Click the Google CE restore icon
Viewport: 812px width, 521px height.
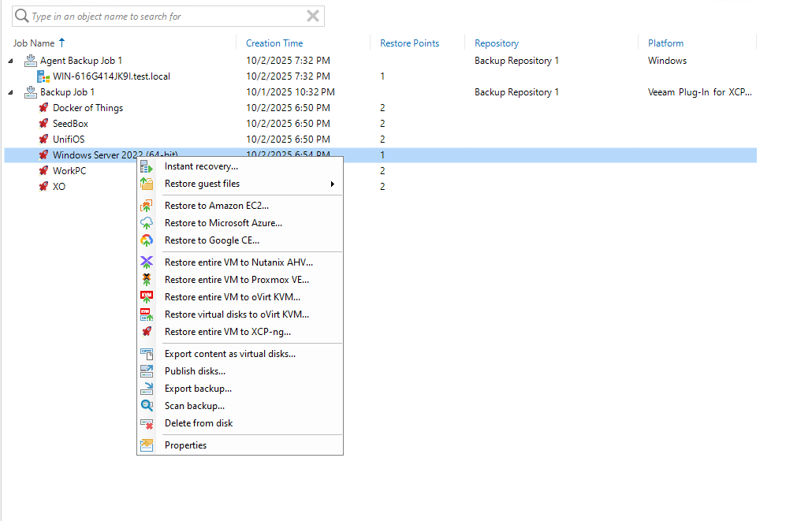147,240
